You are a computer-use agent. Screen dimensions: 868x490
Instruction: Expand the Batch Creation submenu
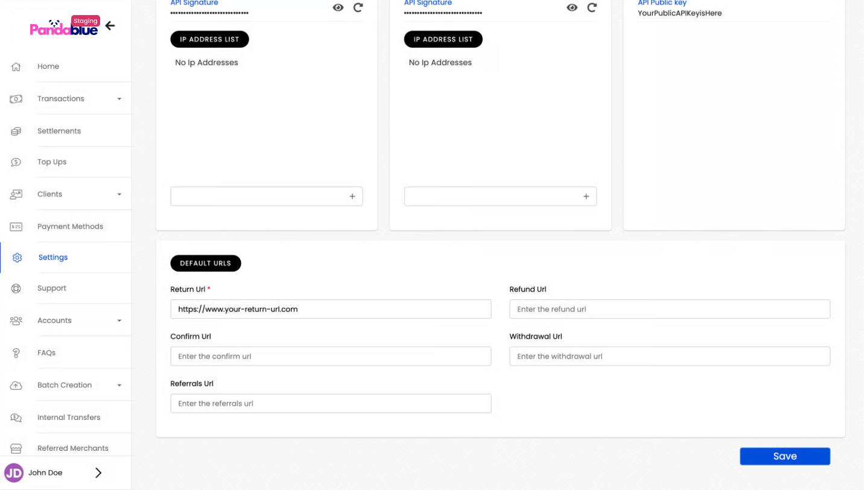click(119, 386)
